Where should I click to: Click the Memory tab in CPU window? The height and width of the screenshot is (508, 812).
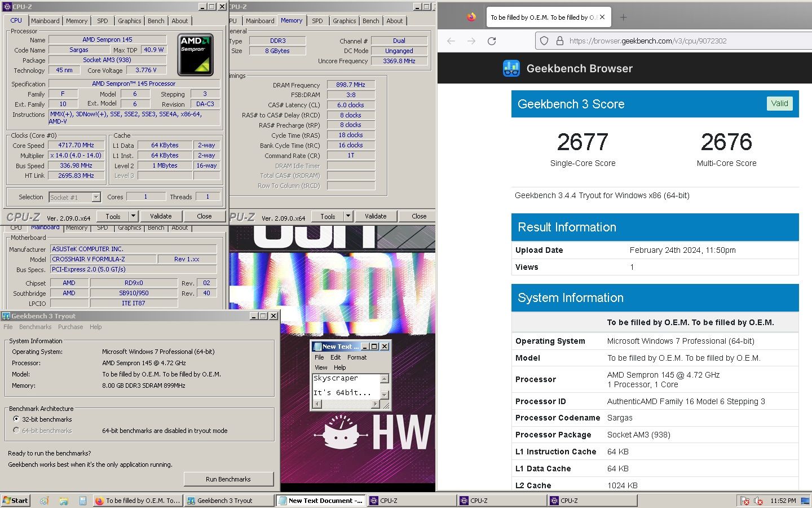pos(77,21)
